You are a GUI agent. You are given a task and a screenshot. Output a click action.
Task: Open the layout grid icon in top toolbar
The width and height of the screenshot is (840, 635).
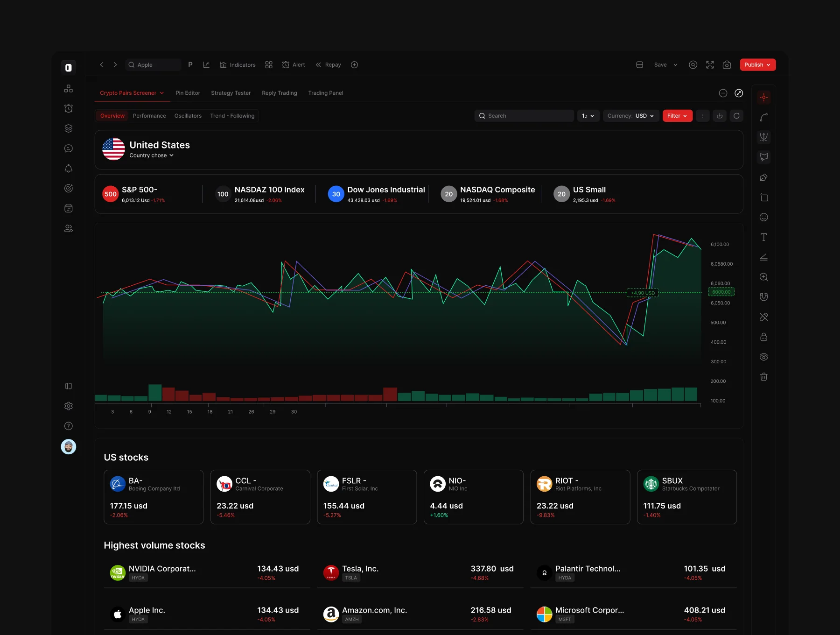[x=269, y=65]
